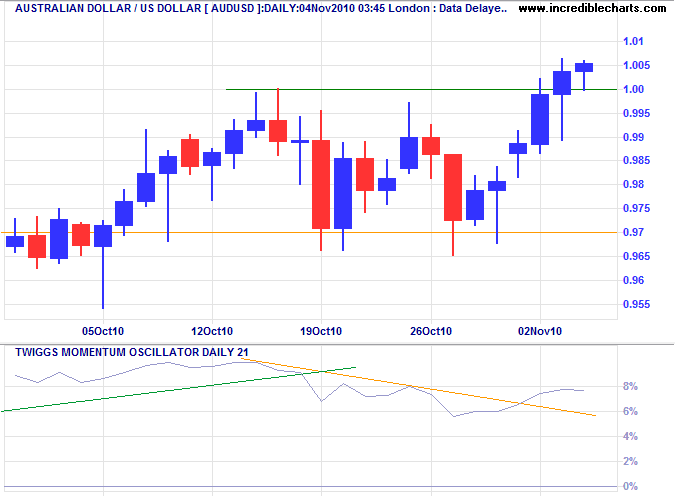The height and width of the screenshot is (500, 675).
Task: Click the 6% oscillator axis label
Action: click(630, 411)
